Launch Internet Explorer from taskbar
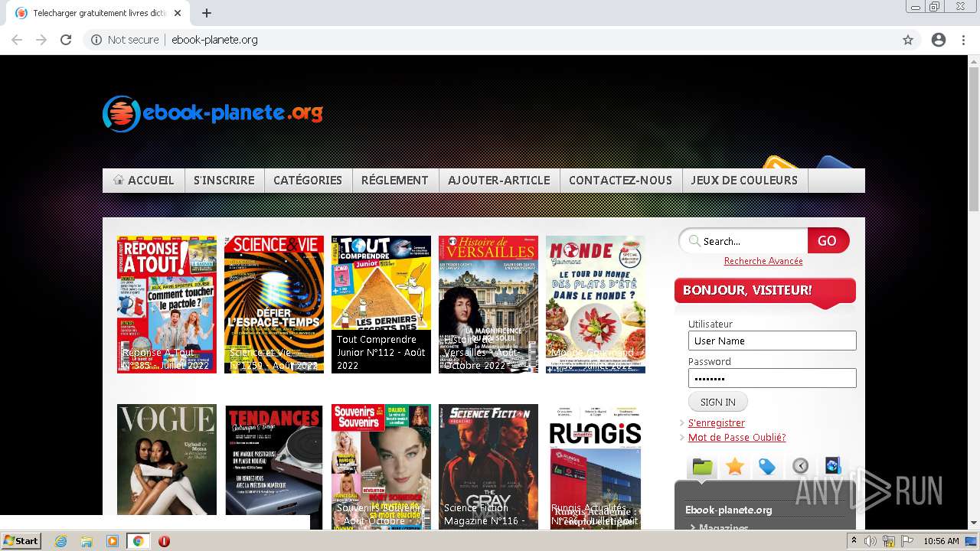This screenshot has width=980, height=551. coord(61,541)
